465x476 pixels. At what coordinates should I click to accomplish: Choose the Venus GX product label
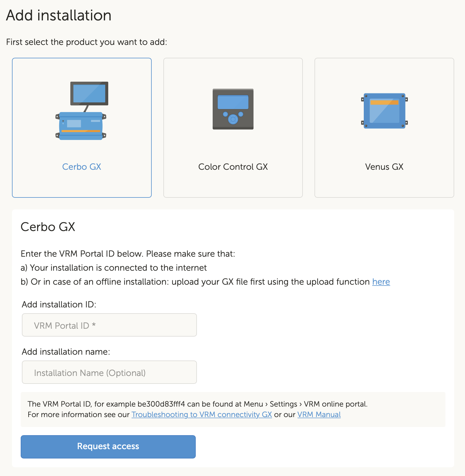(384, 167)
